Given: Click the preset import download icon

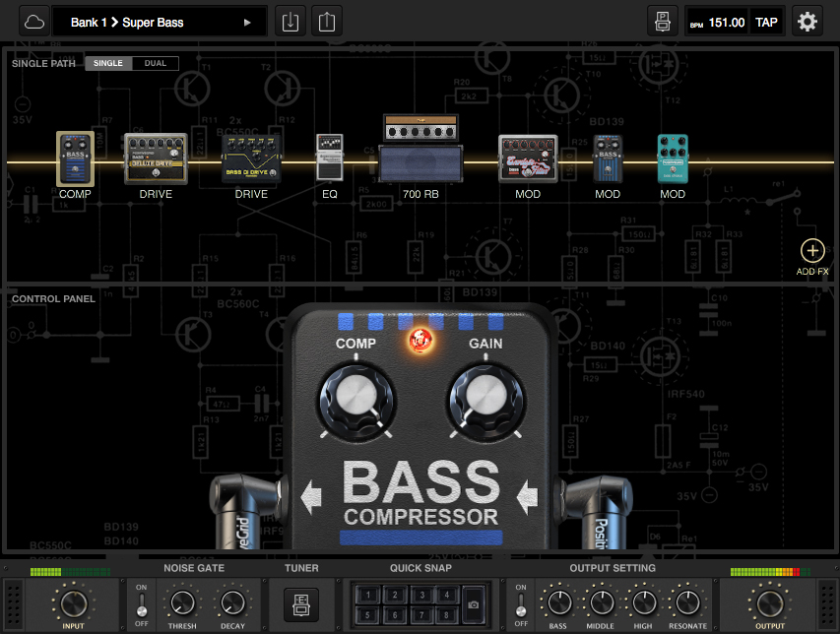Looking at the screenshot, I should point(290,21).
